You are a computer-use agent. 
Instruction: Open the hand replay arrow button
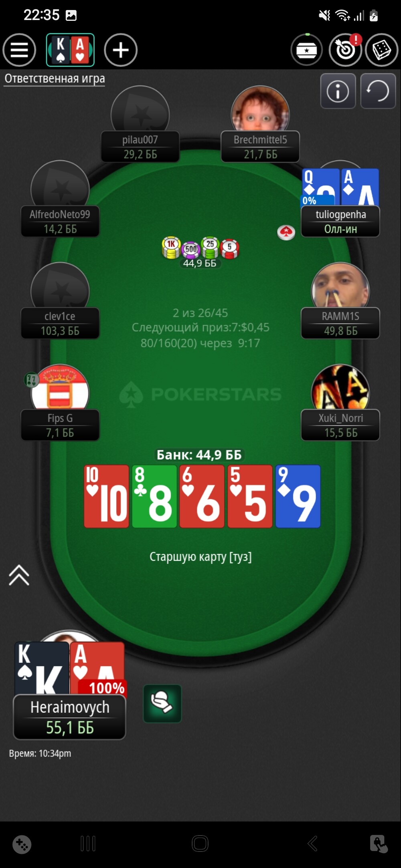378,91
